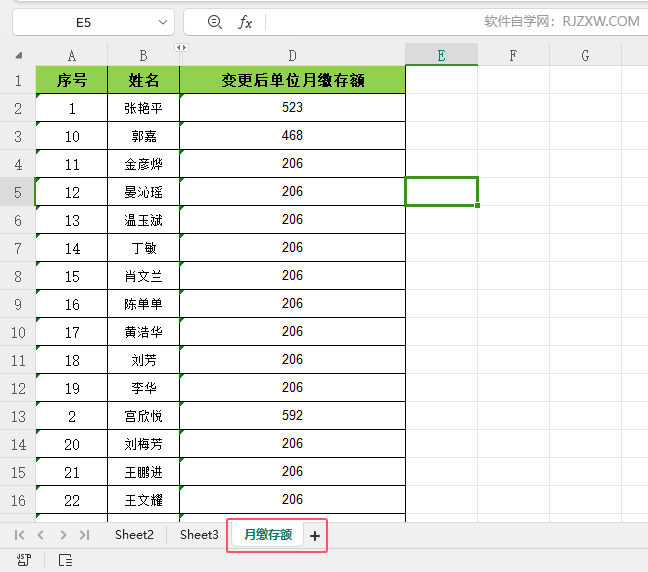Screen dimensions: 648x572
Task: Select the cell with name 宫欣悦
Action: point(143,416)
